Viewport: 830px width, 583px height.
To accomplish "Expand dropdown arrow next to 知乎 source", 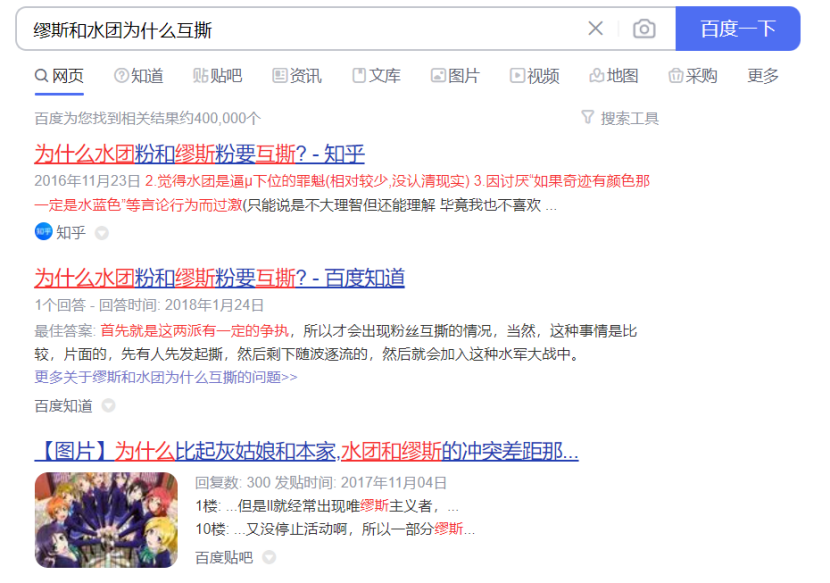I will coord(102,233).
